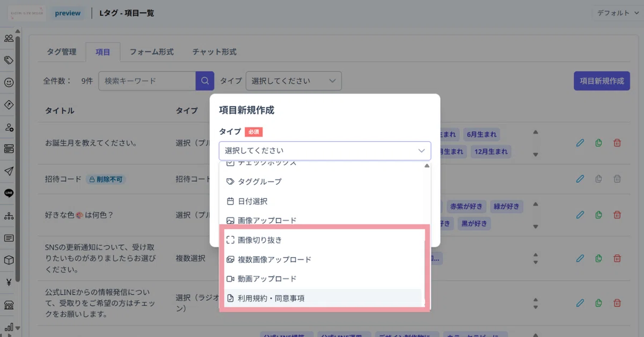Viewport: 644px width, 337px height.
Task: Click the up arrow of the dropdown list scrollbar
Action: click(x=427, y=166)
